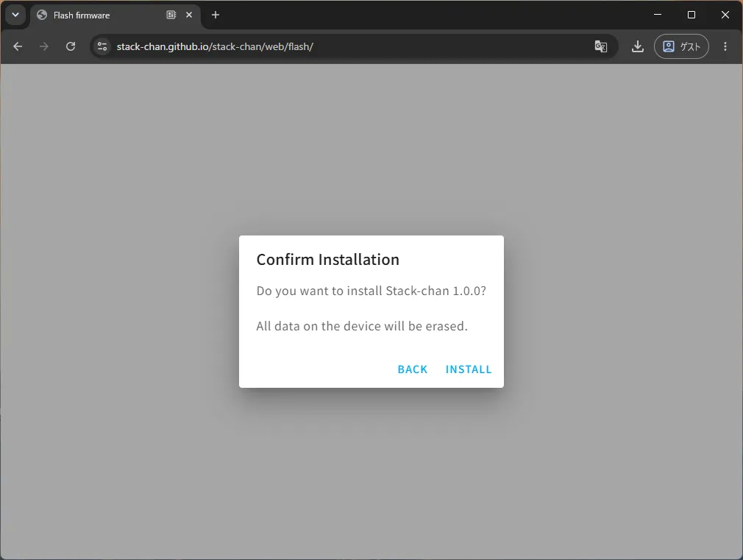The width and height of the screenshot is (743, 560).
Task: Close the browser window
Action: point(725,15)
